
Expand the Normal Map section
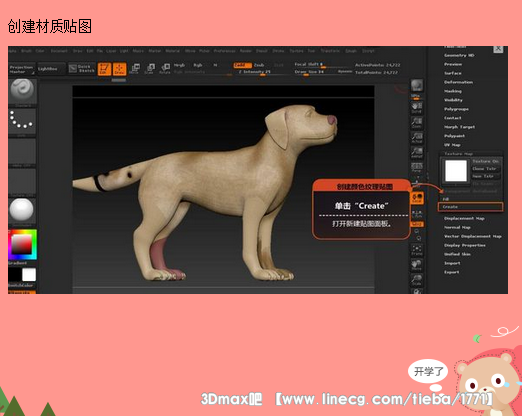point(457,227)
